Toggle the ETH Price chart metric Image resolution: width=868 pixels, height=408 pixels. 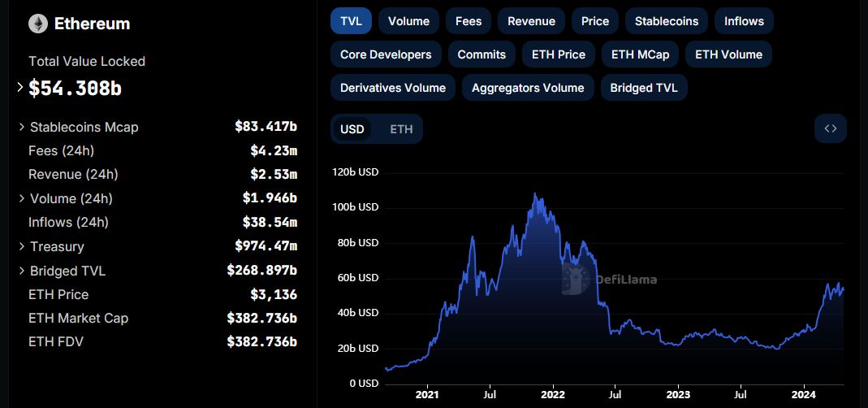558,54
